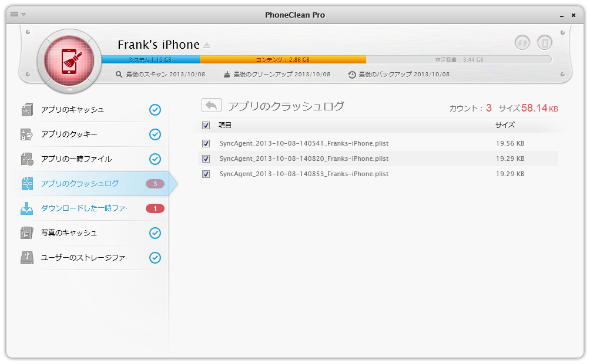
Task: Click the phone device icon at top right
Action: (545, 42)
